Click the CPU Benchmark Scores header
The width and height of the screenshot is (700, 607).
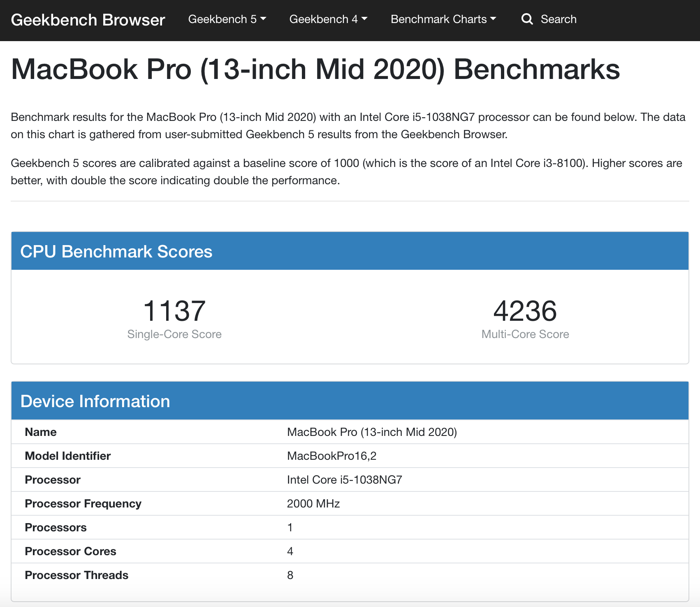(117, 251)
